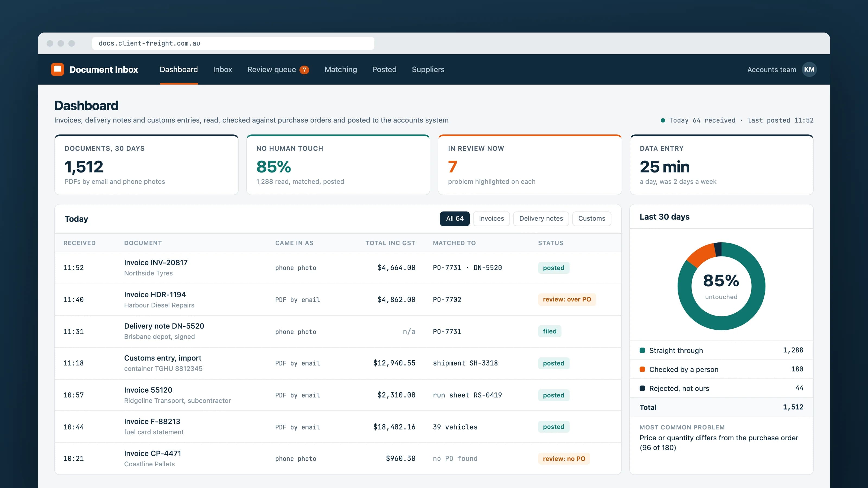
Task: Click the review queue badge showing 7
Action: [304, 70]
